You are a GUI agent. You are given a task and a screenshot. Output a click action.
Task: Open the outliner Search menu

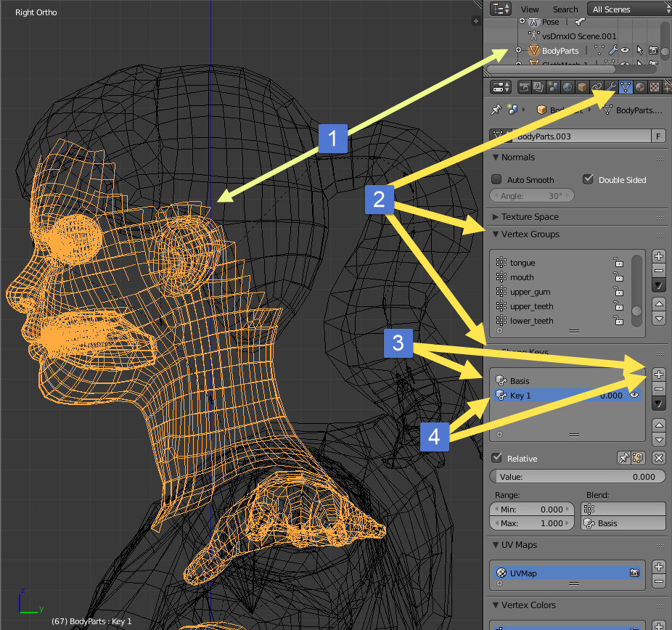click(x=565, y=9)
